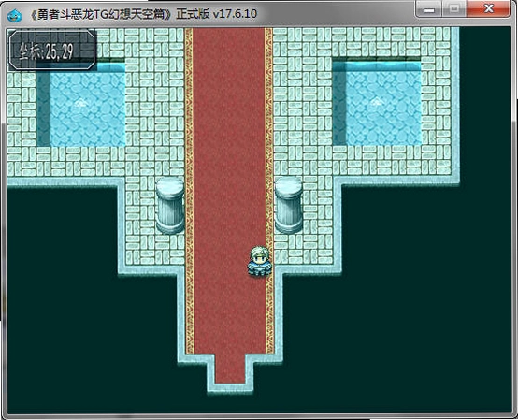
Task: Maximize the game window
Action: (454, 9)
